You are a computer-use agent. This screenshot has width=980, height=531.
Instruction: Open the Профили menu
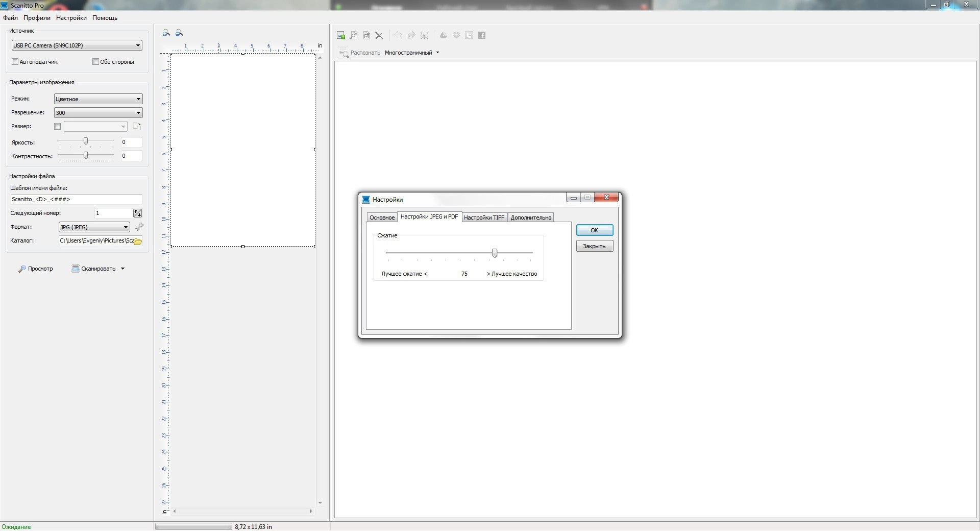[37, 18]
